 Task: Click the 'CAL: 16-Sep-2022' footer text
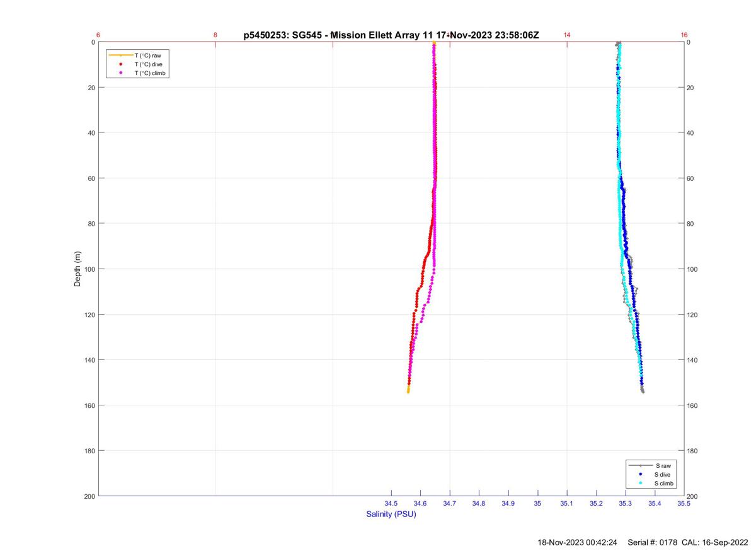click(x=716, y=542)
